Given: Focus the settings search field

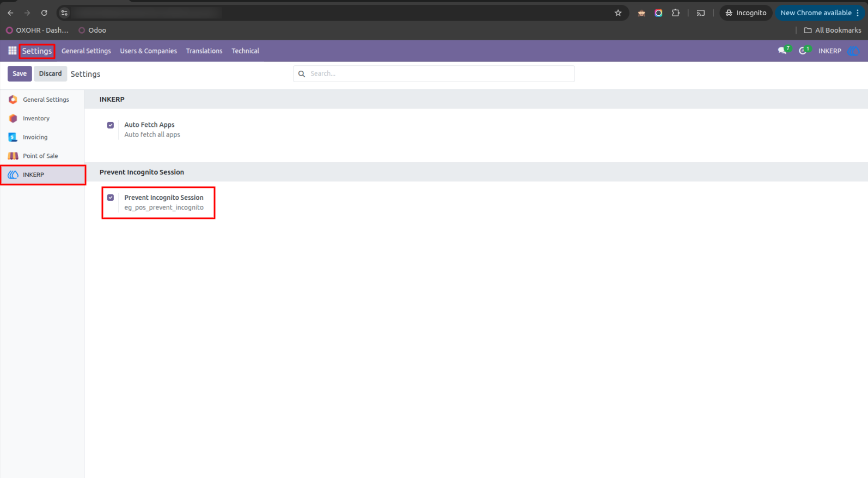Looking at the screenshot, I should tap(434, 73).
